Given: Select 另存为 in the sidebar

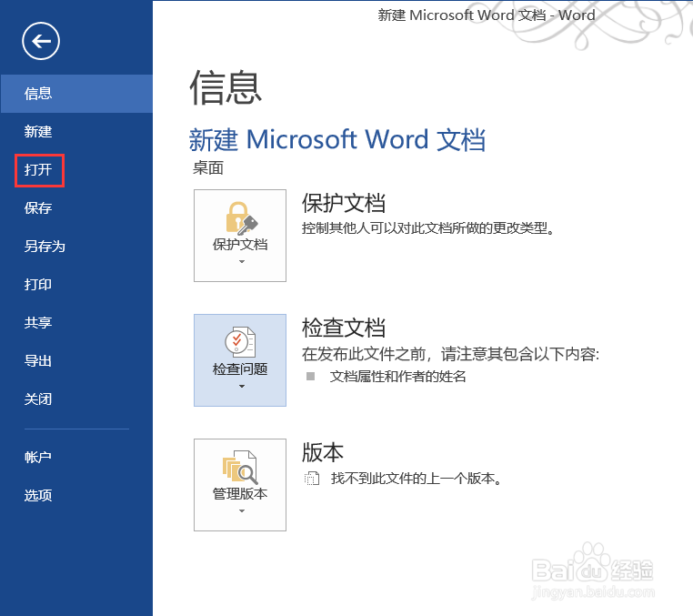Looking at the screenshot, I should [x=76, y=247].
